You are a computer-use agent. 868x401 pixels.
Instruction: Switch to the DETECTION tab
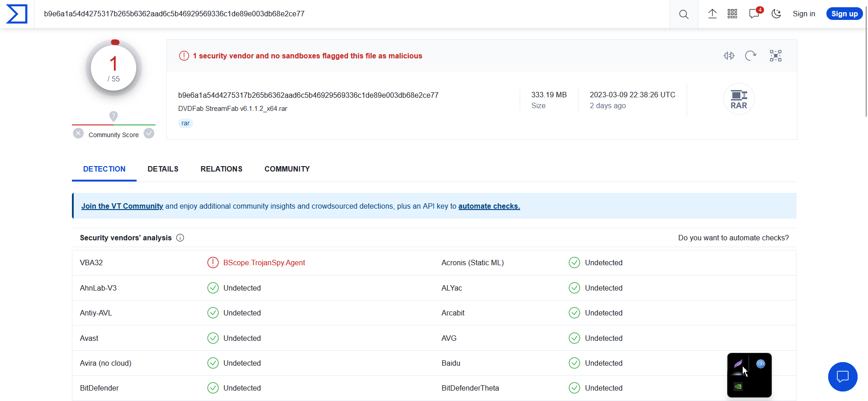pyautogui.click(x=104, y=169)
